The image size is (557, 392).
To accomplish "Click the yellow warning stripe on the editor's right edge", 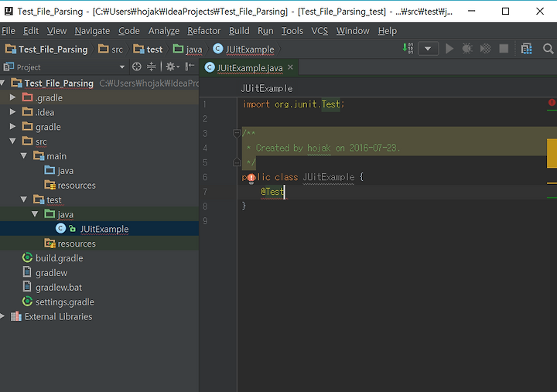I will coord(552,153).
